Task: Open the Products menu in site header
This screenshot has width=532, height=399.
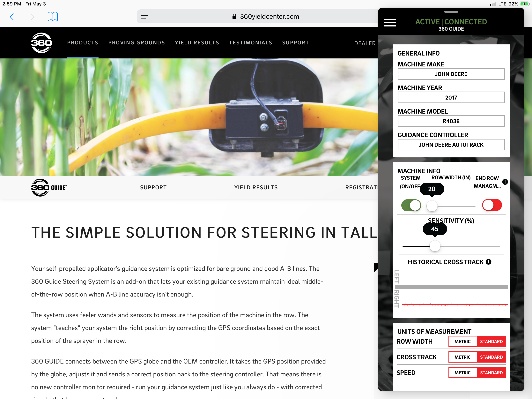Action: (x=83, y=43)
